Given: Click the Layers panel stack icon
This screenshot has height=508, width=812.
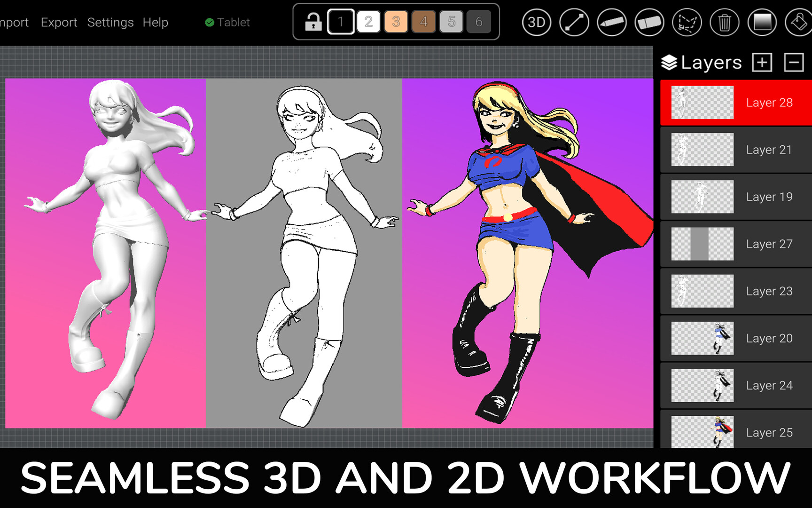Looking at the screenshot, I should pyautogui.click(x=669, y=62).
